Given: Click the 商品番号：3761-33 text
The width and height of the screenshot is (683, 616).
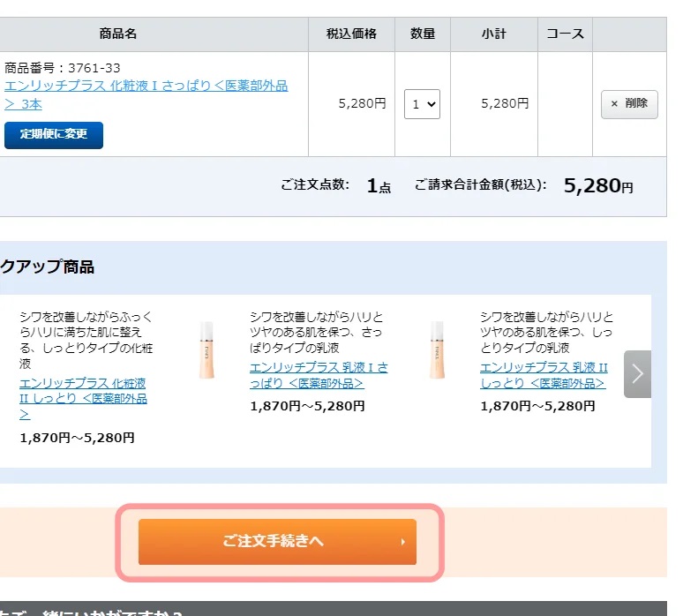Looking at the screenshot, I should pos(63,68).
